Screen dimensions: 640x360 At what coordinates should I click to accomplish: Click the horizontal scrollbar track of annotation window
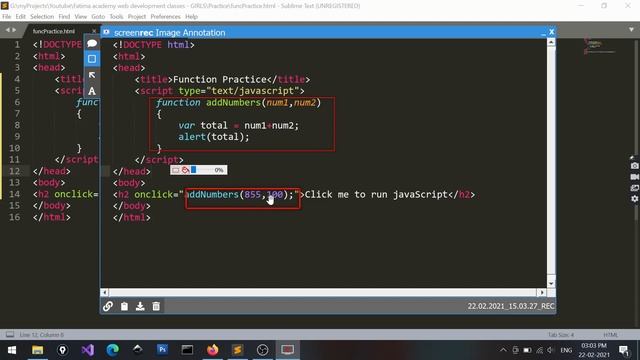(322, 292)
